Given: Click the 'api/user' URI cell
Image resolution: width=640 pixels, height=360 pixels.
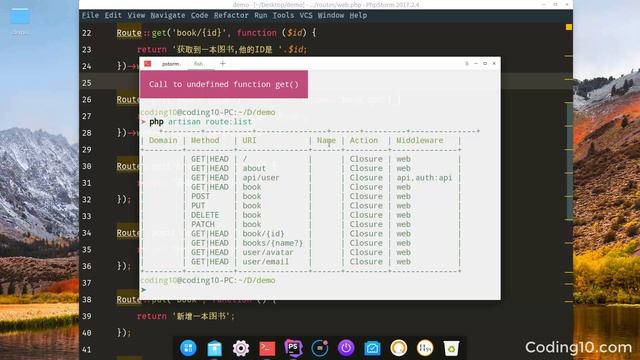Looking at the screenshot, I should pos(261,178).
